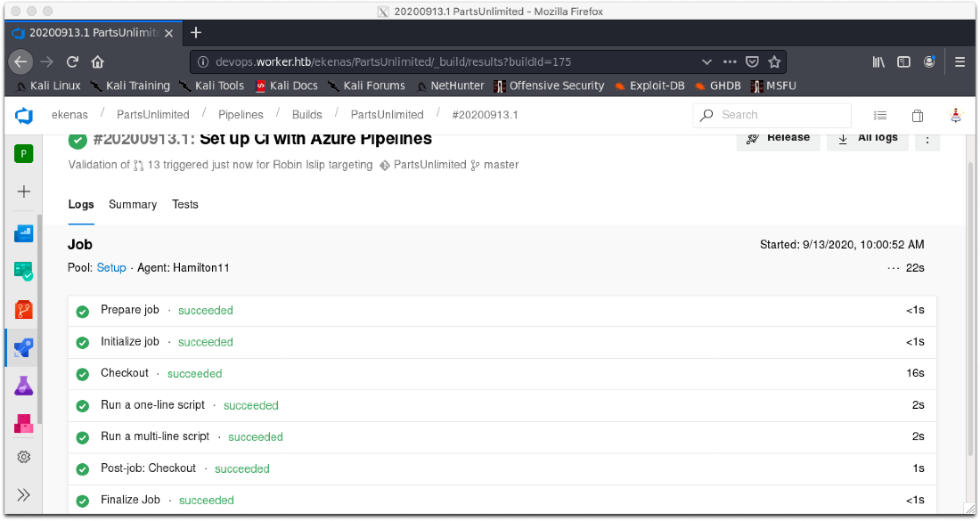Viewport: 980px width, 521px height.
Task: Open the Test Plans flask icon
Action: (x=24, y=386)
